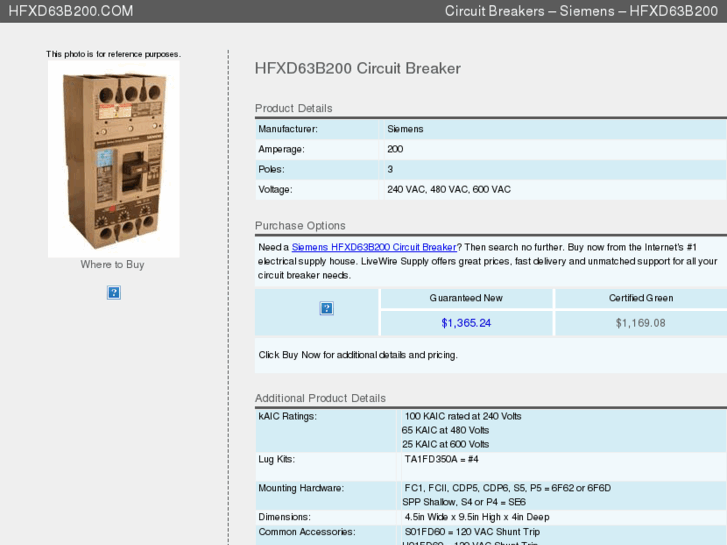Click the HFXD63B200 Circuit Breaker page heading
Screen dimensions: 727x545
tap(358, 69)
